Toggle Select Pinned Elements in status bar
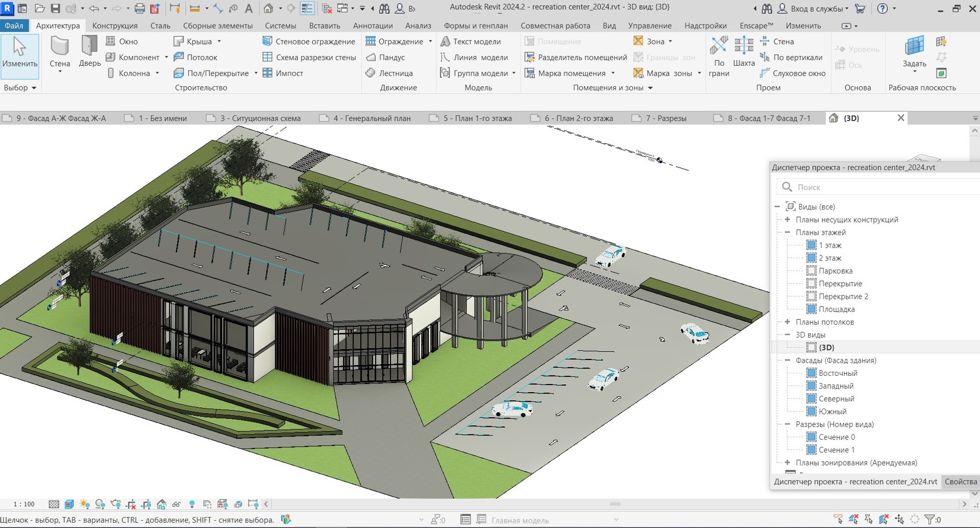The image size is (980, 528). 869,520
